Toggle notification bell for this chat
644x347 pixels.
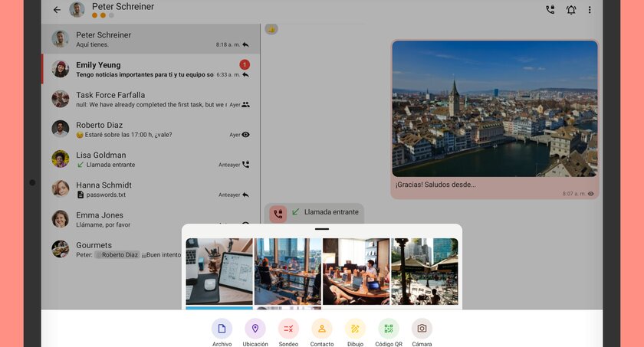(x=570, y=10)
